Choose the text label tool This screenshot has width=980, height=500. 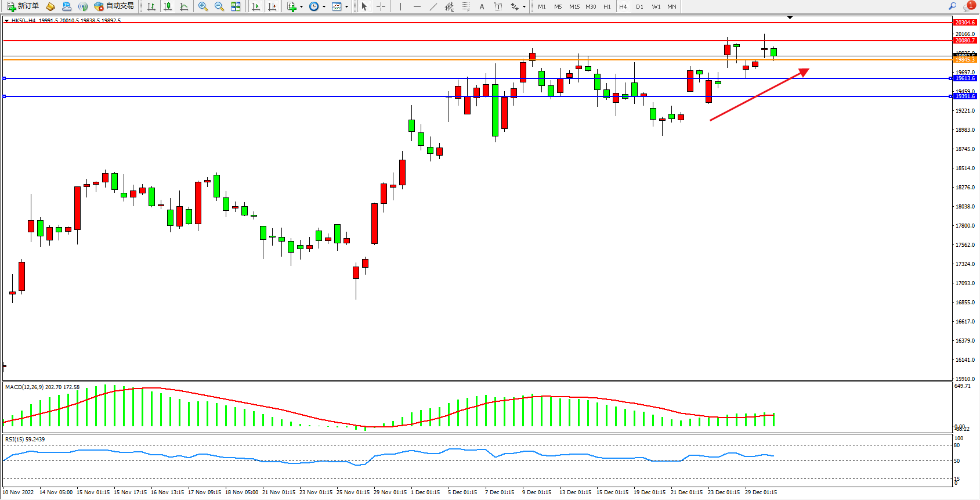pyautogui.click(x=498, y=6)
